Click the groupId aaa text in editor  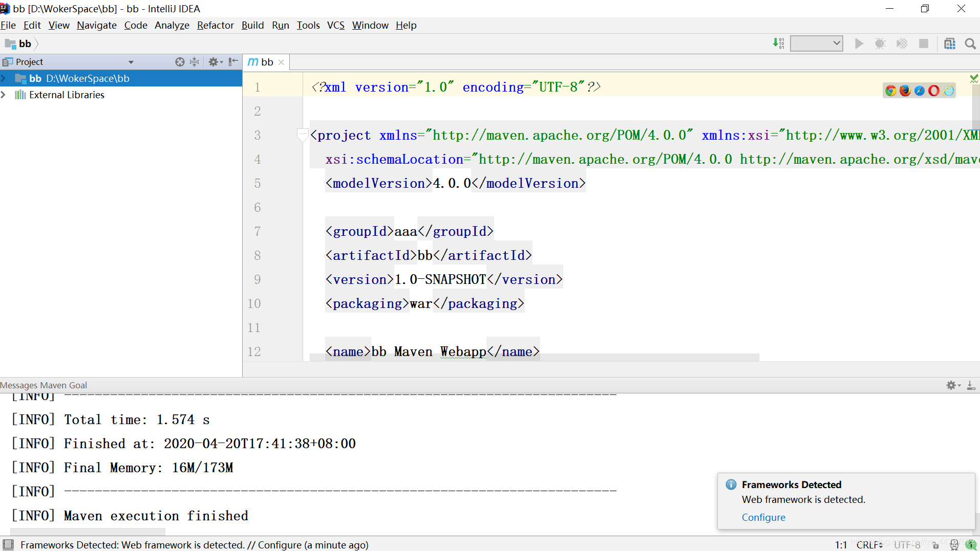[x=406, y=231]
